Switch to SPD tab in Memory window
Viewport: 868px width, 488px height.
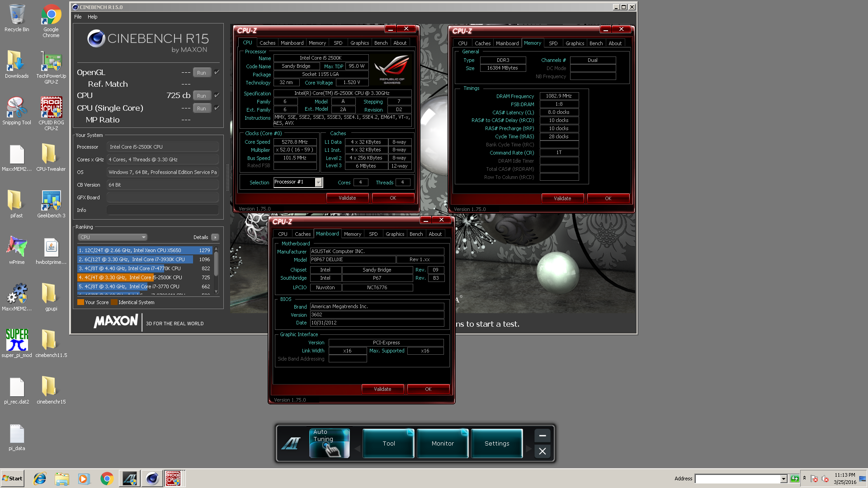pos(553,43)
